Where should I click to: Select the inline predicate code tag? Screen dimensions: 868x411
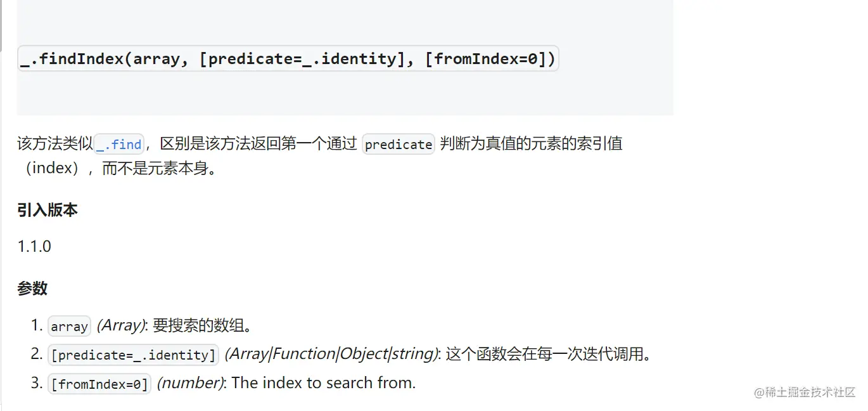click(399, 144)
